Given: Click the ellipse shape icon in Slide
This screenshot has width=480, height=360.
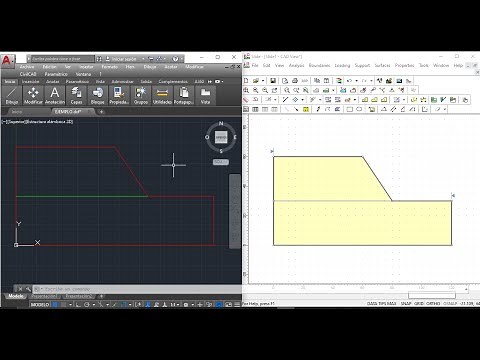Looking at the screenshot, I should (359, 109).
